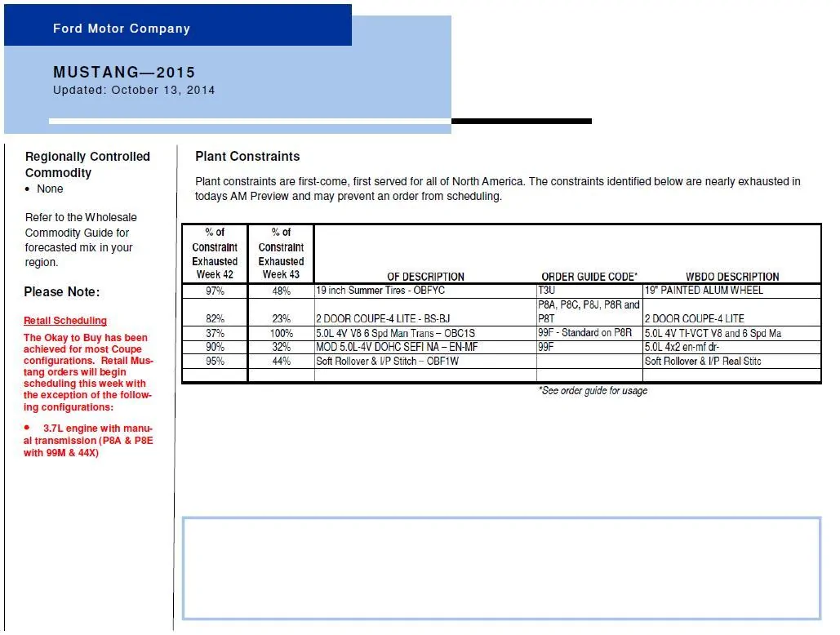Click Soft Rollover & I/P Stitch – OBF1W cell
The image size is (840, 635).
(425, 361)
